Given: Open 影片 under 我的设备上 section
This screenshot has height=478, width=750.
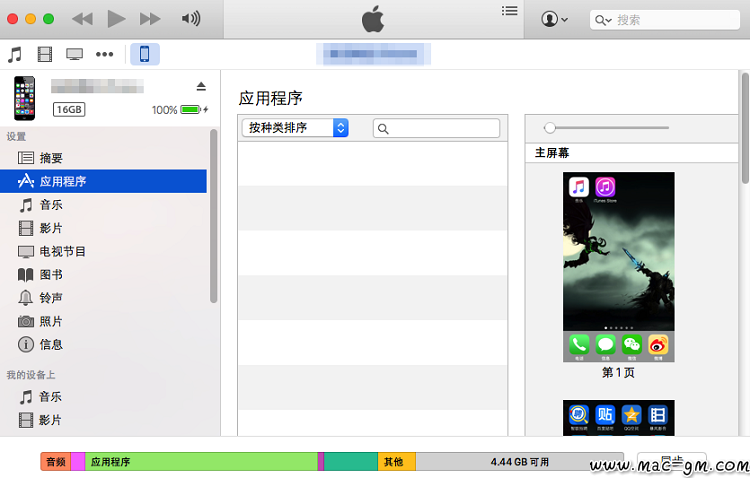Looking at the screenshot, I should (x=103, y=420).
